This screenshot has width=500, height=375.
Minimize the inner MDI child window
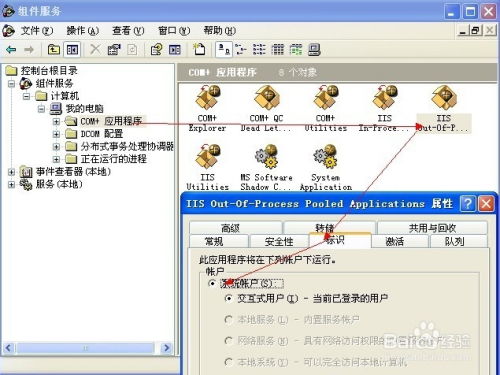tap(463, 31)
